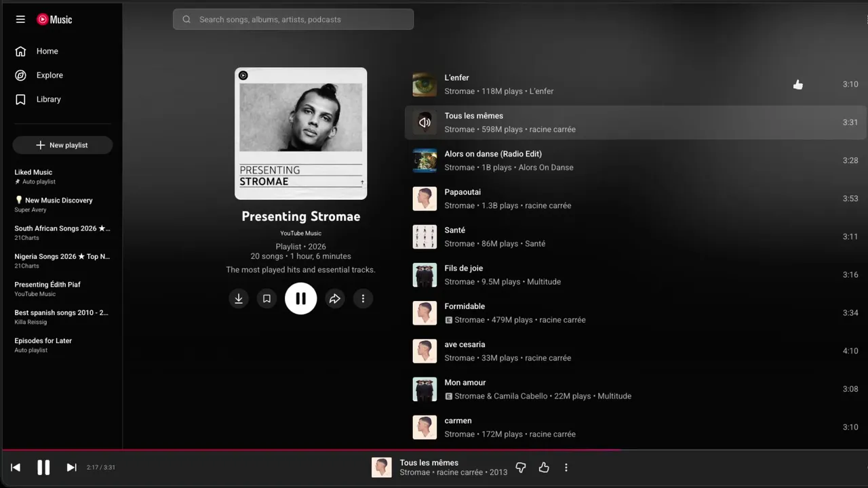Open the YouTube Music author link
This screenshot has width=868, height=488.
(301, 233)
